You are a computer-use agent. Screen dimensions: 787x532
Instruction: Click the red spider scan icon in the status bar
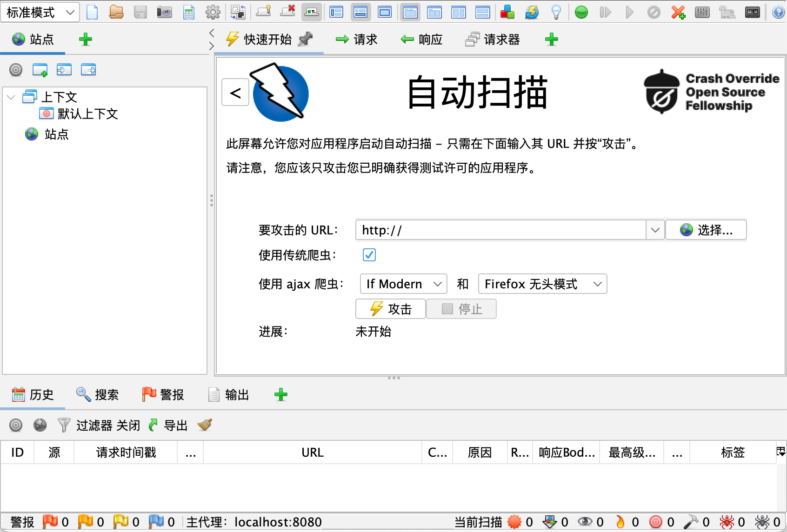click(727, 522)
